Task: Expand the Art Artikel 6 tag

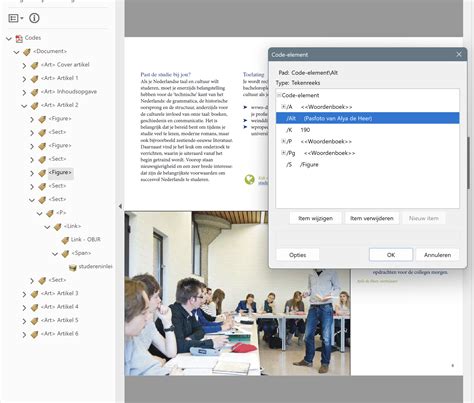Action: [24, 335]
